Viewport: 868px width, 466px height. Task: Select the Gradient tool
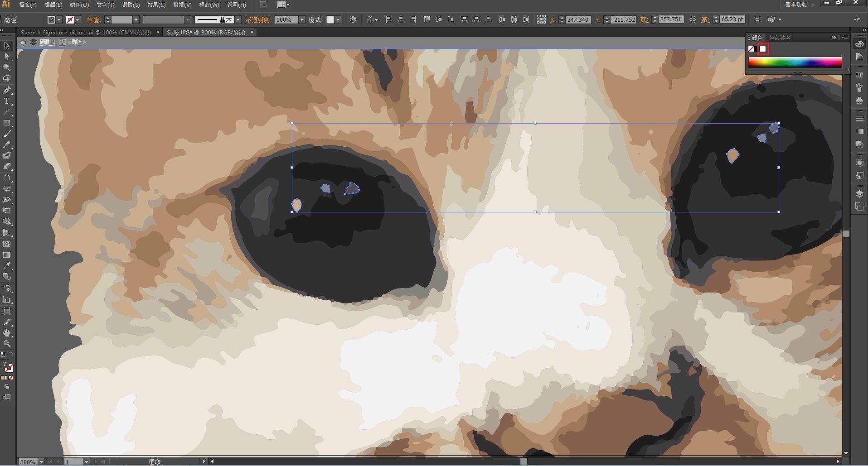7,255
